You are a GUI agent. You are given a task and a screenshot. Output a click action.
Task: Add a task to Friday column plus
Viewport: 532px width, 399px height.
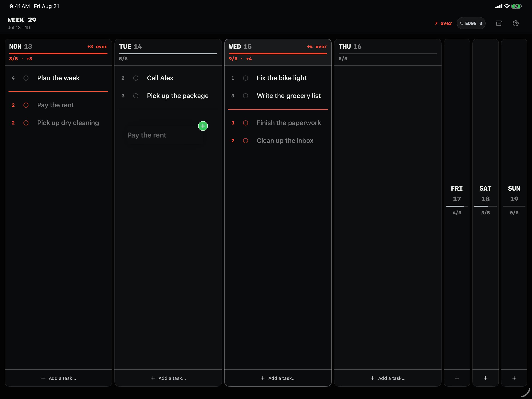click(x=457, y=378)
